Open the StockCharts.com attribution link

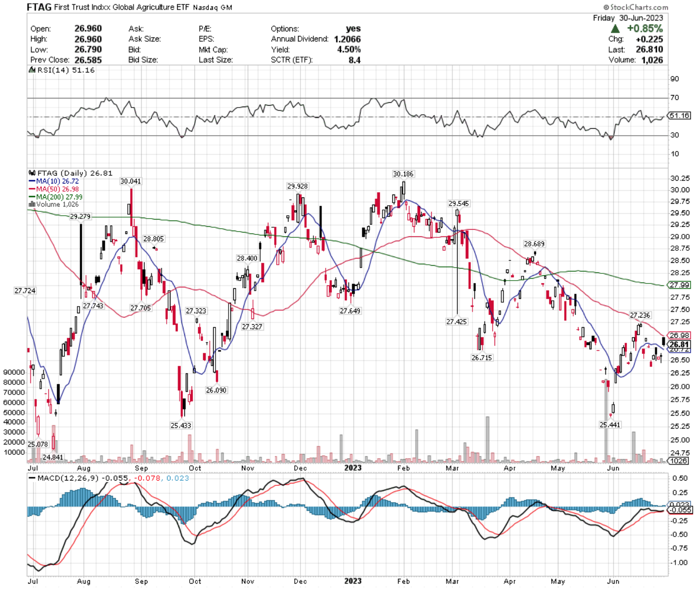point(636,7)
